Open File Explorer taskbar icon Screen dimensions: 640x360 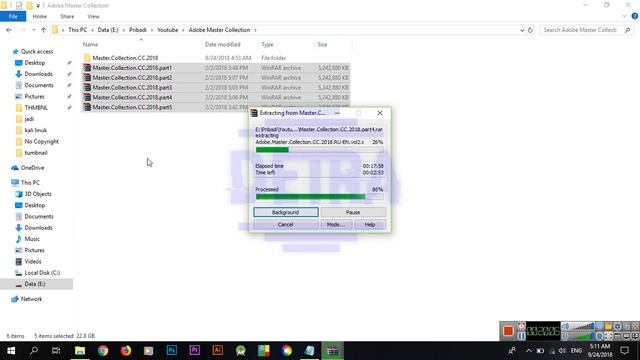click(80, 351)
